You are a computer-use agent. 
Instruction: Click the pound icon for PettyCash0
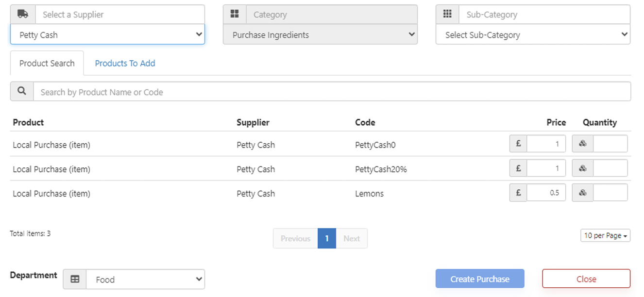pyautogui.click(x=518, y=144)
